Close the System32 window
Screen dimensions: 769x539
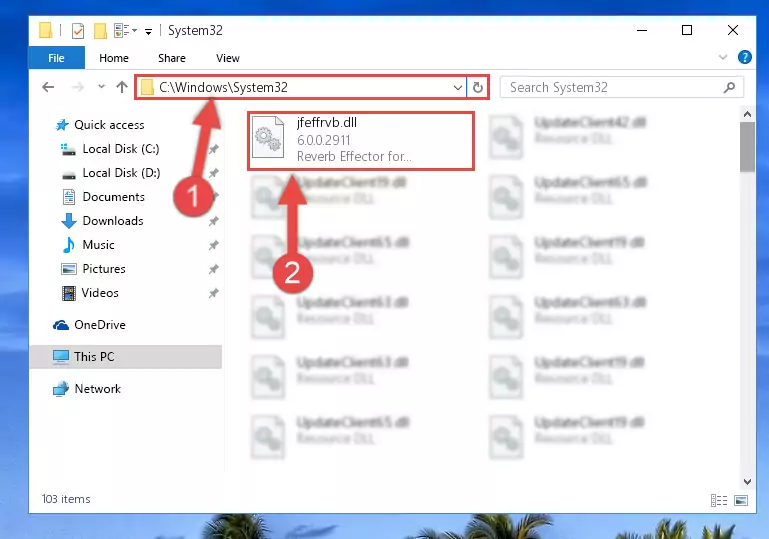tap(733, 30)
